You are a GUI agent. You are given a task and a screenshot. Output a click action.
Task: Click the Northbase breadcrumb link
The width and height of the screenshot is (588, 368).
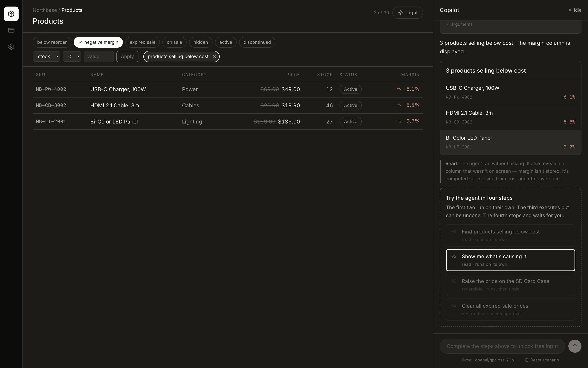[45, 10]
